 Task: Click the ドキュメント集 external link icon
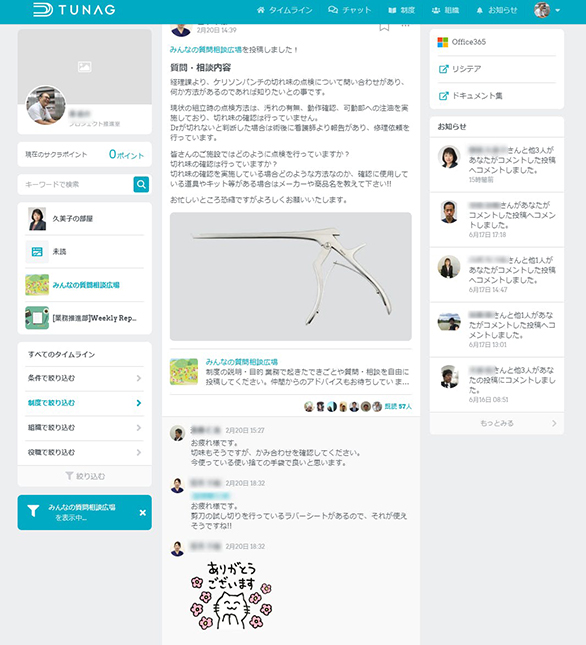pos(443,96)
